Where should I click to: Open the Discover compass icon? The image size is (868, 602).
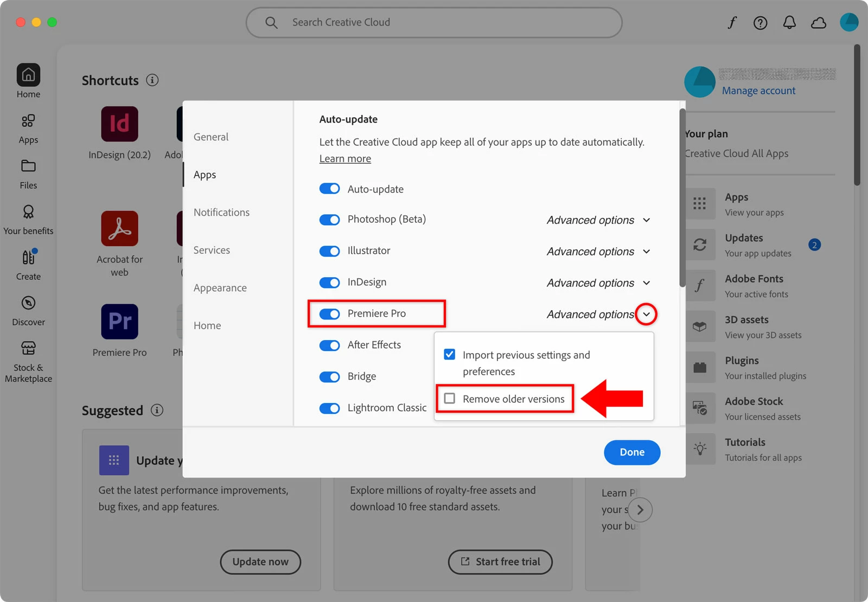(28, 303)
